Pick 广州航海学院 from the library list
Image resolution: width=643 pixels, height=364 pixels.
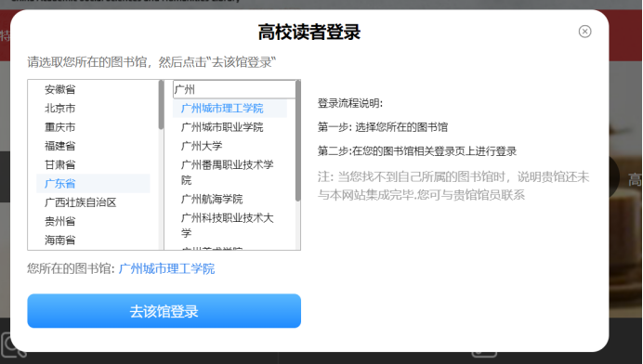click(230, 200)
